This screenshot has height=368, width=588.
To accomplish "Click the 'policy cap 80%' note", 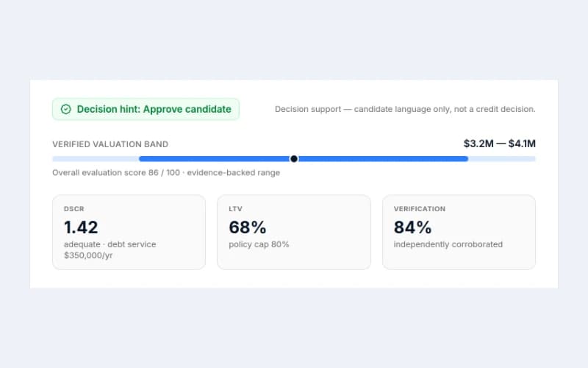I will (x=259, y=244).
